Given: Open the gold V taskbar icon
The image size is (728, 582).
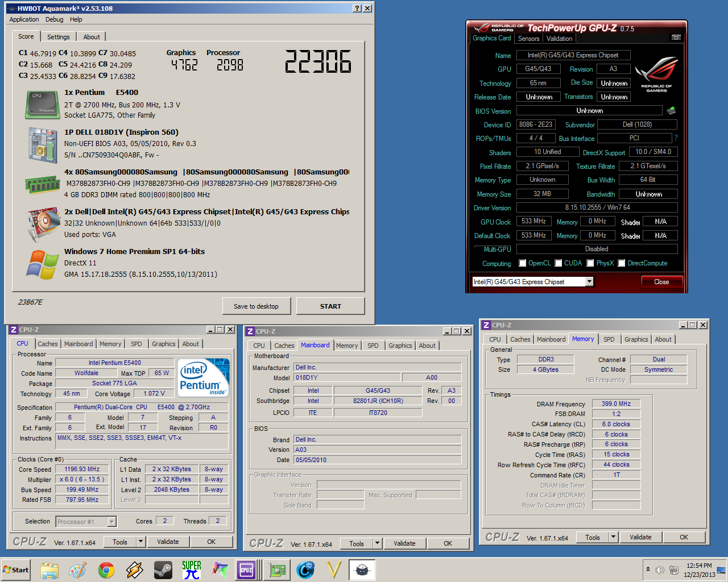Looking at the screenshot, I should [334, 570].
